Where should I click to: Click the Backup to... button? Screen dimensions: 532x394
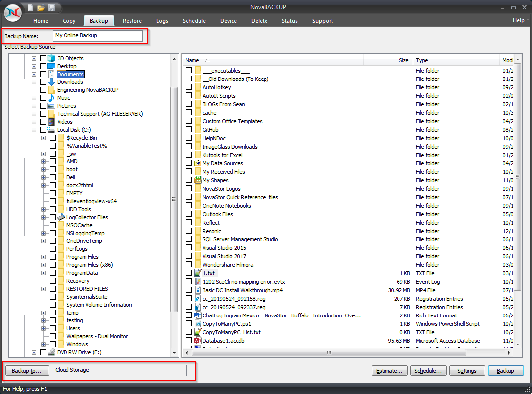(26, 371)
